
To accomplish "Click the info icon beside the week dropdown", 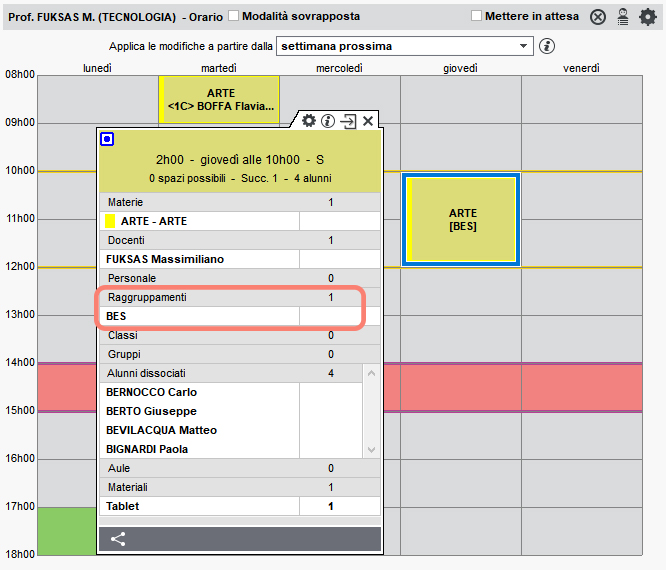I will 547,46.
